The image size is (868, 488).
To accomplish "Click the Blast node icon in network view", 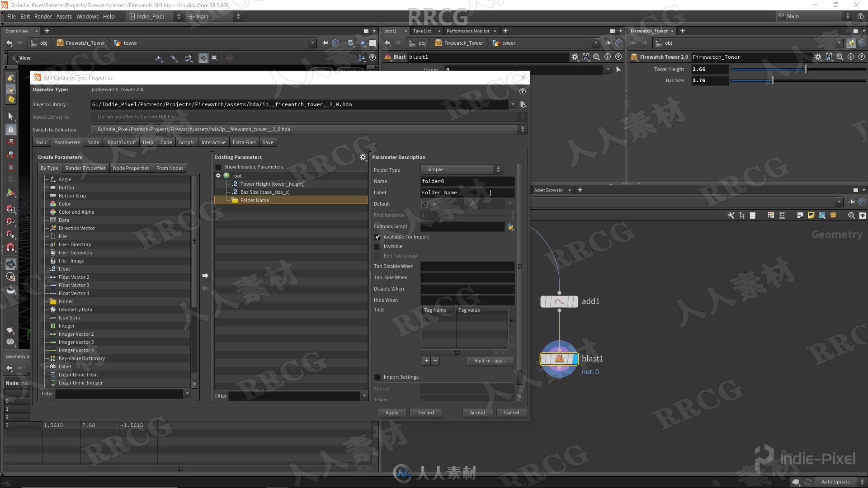I will (559, 358).
